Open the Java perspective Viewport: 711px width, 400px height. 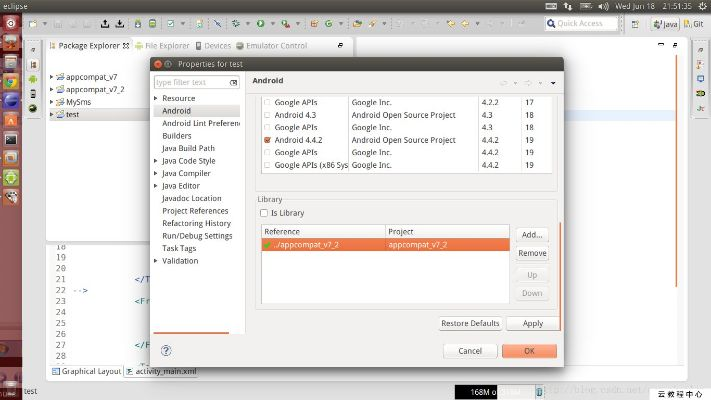pyautogui.click(x=666, y=23)
